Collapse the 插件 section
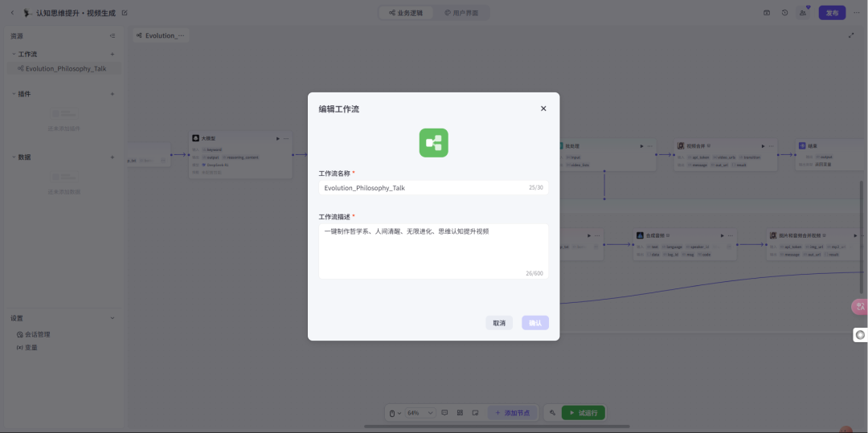This screenshot has width=868, height=433. [x=14, y=94]
